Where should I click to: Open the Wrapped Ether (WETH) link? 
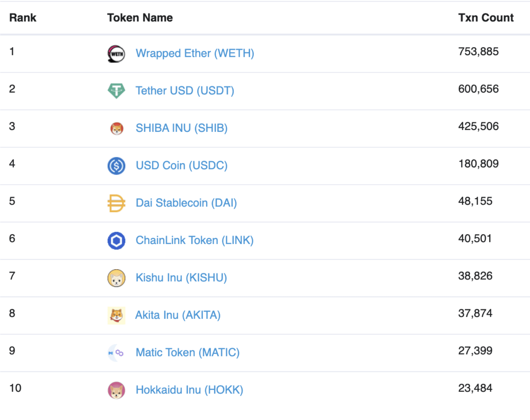[x=195, y=53]
